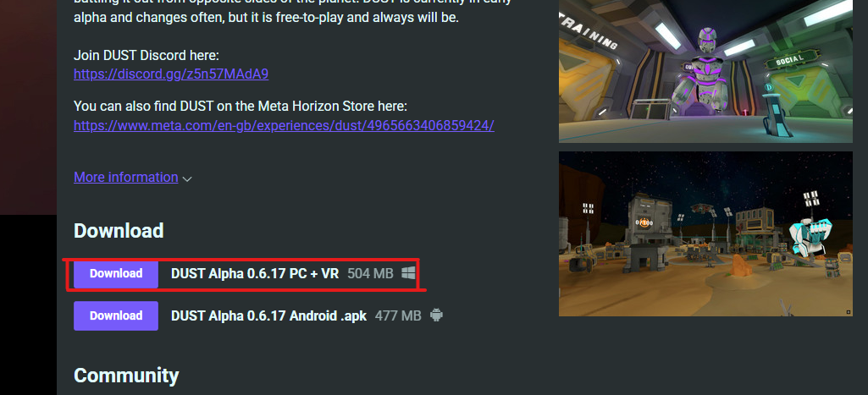This screenshot has width=868, height=395.
Task: Open the Meta Horizon Store link
Action: [284, 125]
